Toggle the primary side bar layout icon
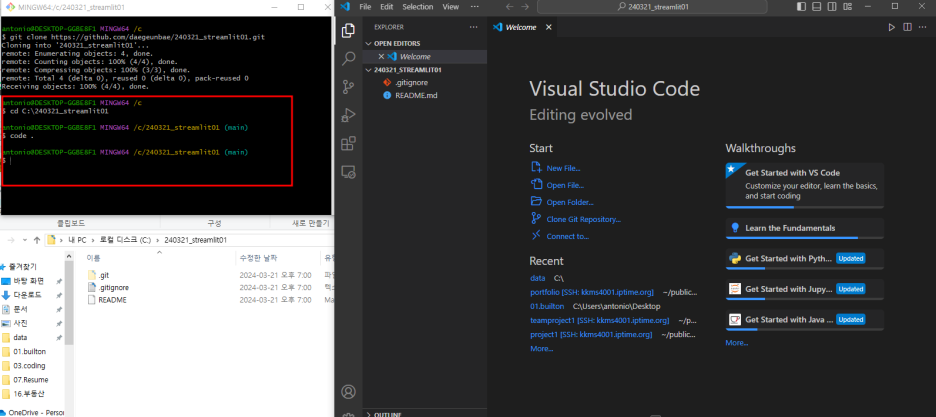Screen dimensions: 936x417 tap(801, 7)
